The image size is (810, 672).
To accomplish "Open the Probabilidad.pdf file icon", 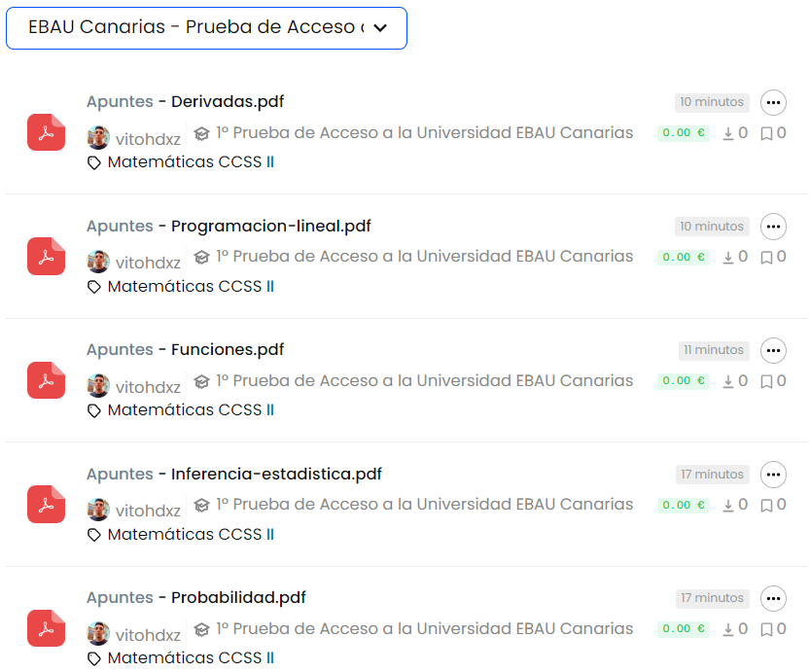I will (46, 629).
